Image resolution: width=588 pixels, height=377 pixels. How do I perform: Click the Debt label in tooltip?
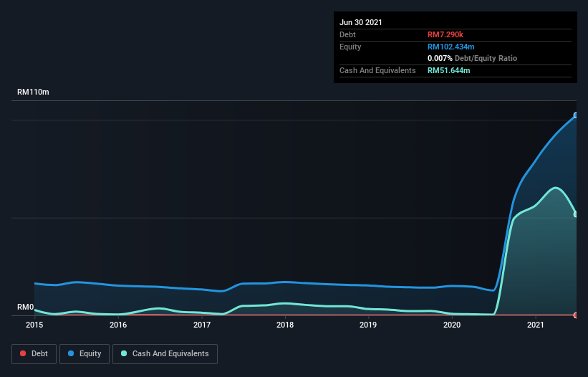point(347,34)
